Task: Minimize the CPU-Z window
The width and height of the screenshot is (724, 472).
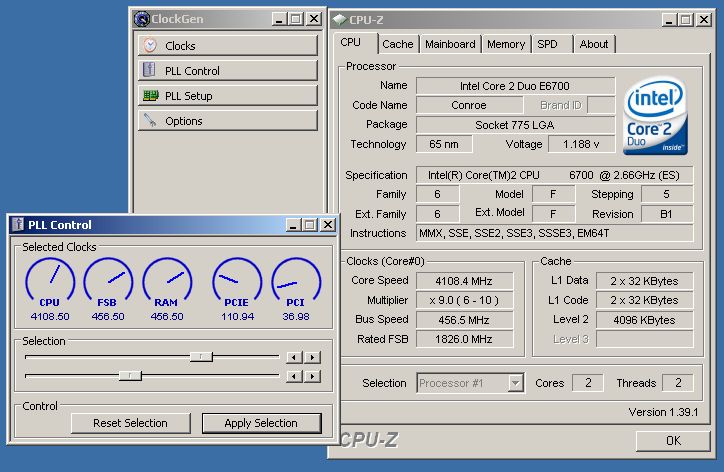Action: [x=670, y=20]
